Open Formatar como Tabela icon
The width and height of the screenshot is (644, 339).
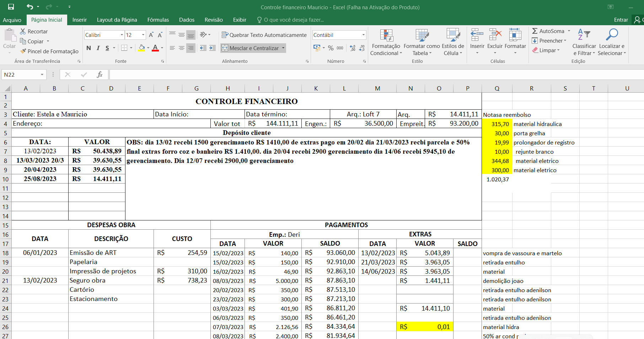point(422,35)
